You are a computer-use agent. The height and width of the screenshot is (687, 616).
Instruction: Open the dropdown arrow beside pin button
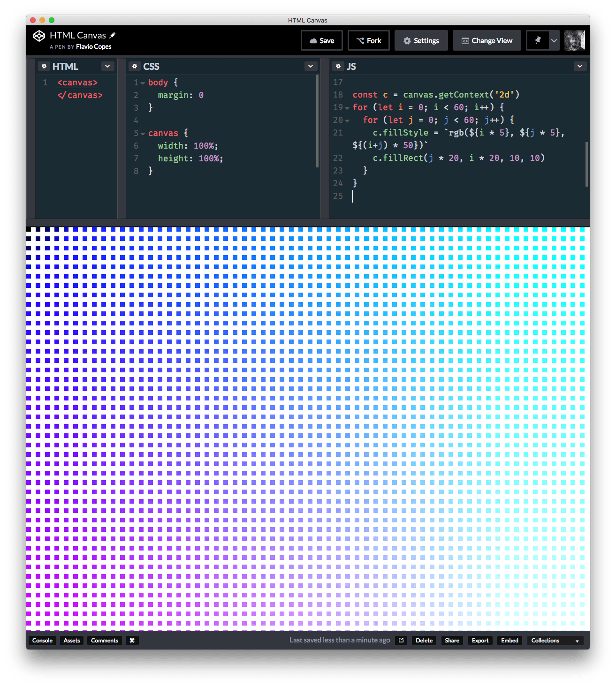point(554,41)
